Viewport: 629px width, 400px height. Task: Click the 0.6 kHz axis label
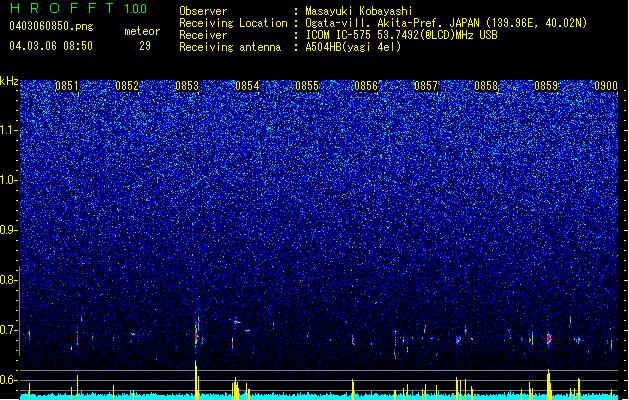tap(9, 380)
